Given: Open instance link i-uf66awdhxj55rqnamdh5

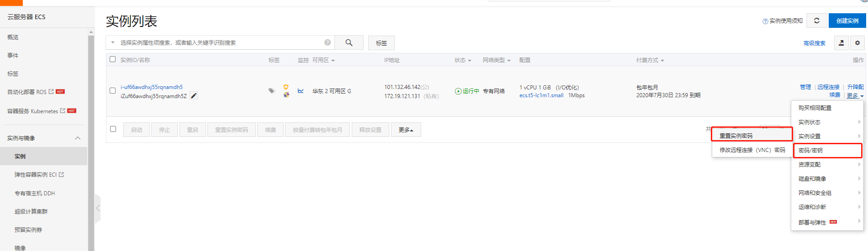Looking at the screenshot, I should [152, 87].
